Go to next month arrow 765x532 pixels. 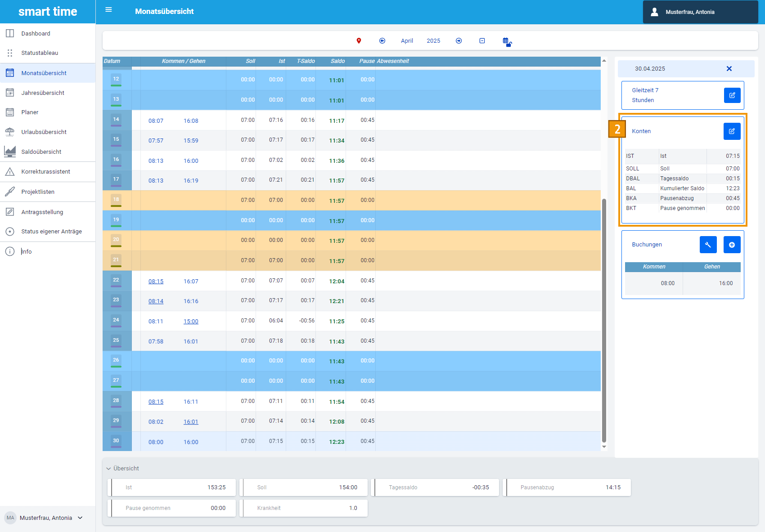(459, 41)
